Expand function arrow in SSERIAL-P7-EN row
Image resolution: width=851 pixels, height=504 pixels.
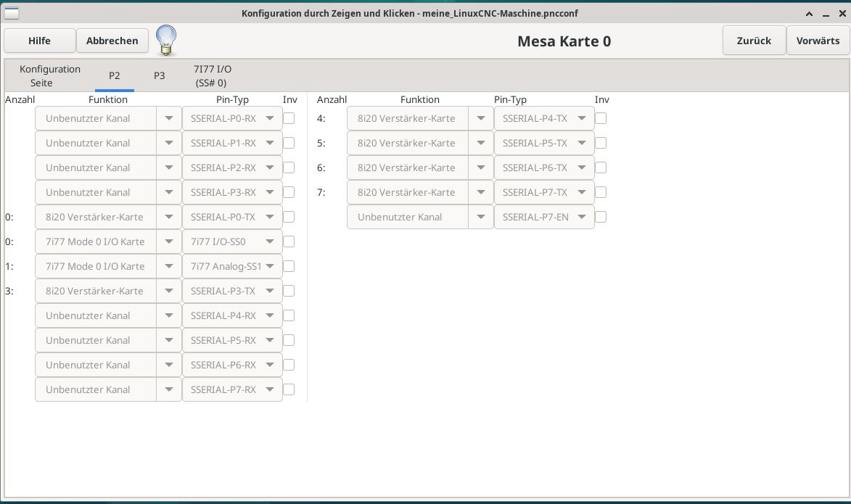481,217
